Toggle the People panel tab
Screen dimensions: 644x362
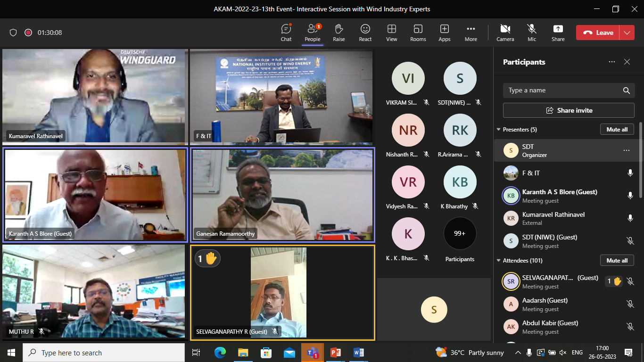pyautogui.click(x=312, y=33)
